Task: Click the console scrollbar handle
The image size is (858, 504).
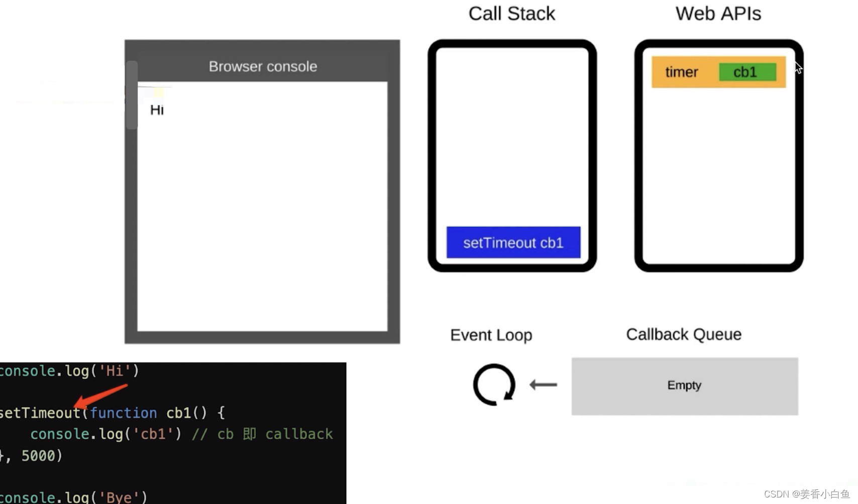Action: [x=132, y=95]
